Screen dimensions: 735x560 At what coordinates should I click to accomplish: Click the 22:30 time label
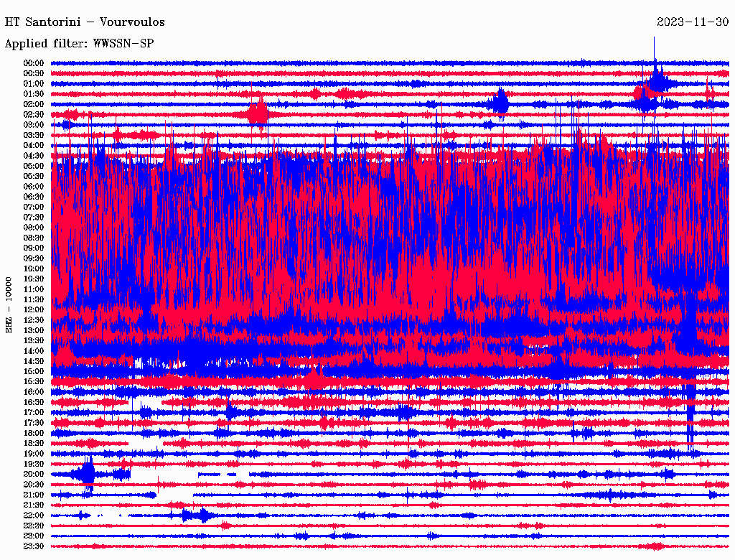(34, 526)
